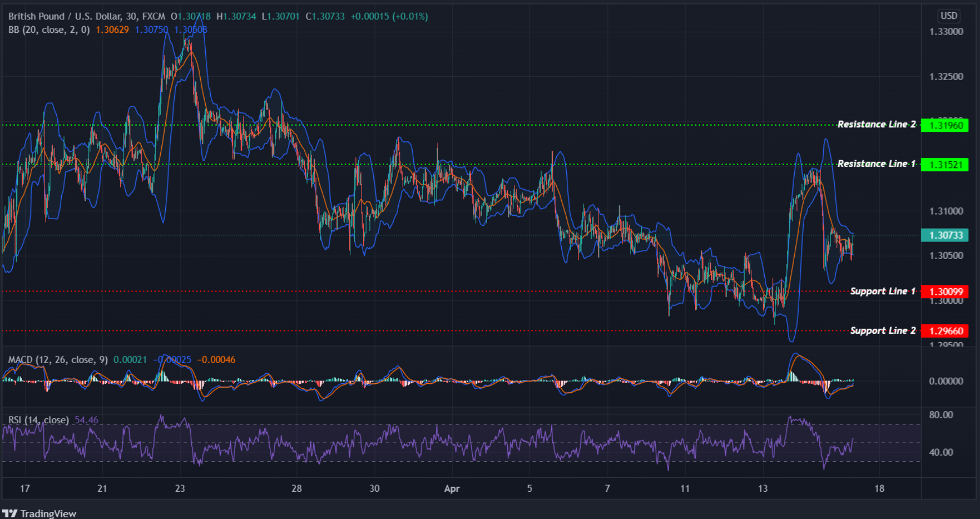Click the current price tag 1.30733
The width and height of the screenshot is (980, 519).
[946, 236]
